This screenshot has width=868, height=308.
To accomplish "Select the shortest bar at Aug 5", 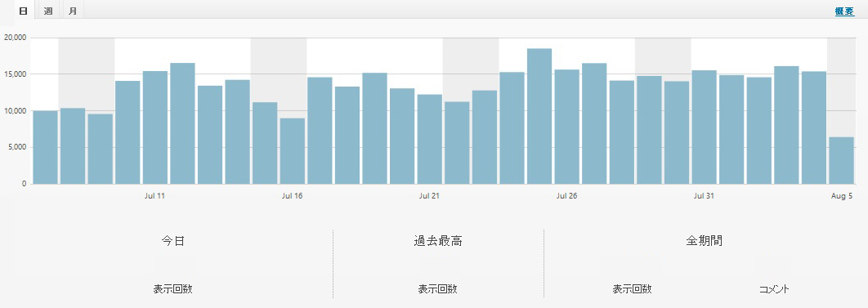I will point(841,160).
